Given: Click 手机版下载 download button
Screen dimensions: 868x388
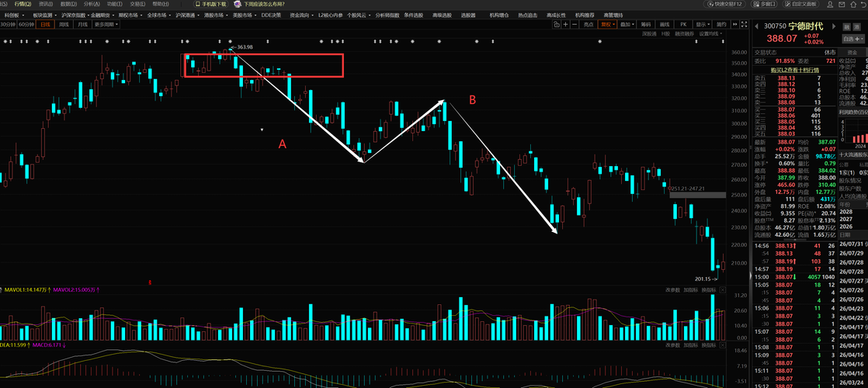Looking at the screenshot, I should click(x=211, y=4).
